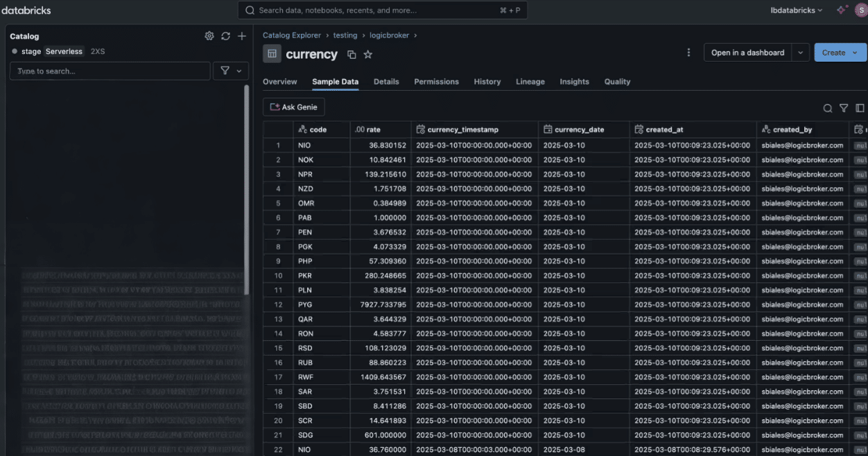Switch to the Permissions tab
The height and width of the screenshot is (456, 868).
(x=436, y=82)
